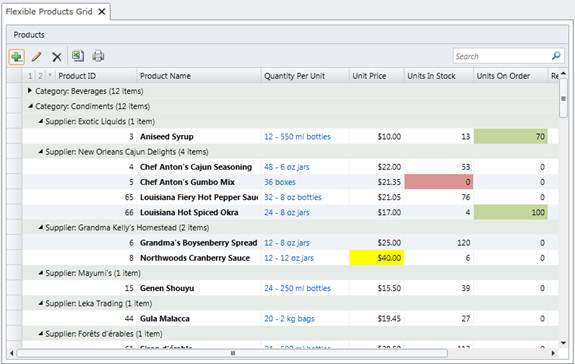Click the horizontal scrollbar left arrow
Screen dimensions: 575x364
pos(12,353)
